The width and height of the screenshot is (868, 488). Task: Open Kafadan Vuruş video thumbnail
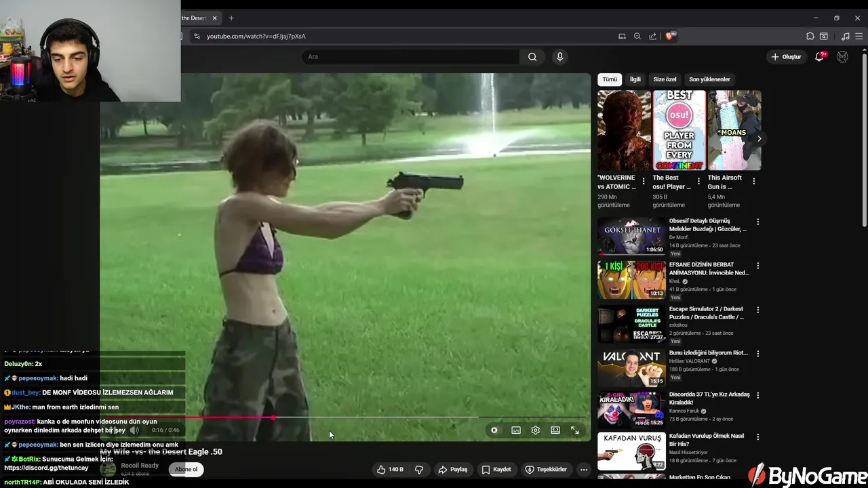[x=631, y=451]
